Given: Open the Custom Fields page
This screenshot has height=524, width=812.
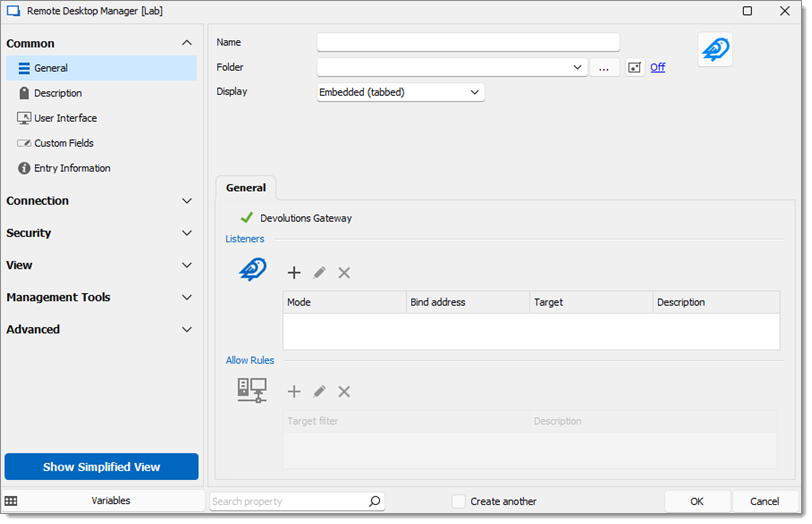Looking at the screenshot, I should click(64, 143).
